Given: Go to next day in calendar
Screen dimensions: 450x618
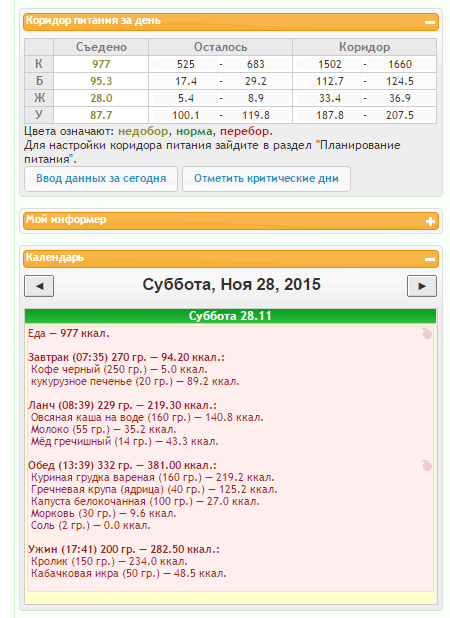Looking at the screenshot, I should click(422, 286).
